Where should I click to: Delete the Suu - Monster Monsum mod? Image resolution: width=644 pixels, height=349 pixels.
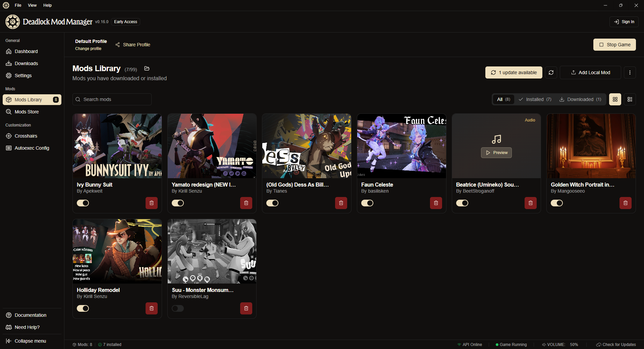246,308
